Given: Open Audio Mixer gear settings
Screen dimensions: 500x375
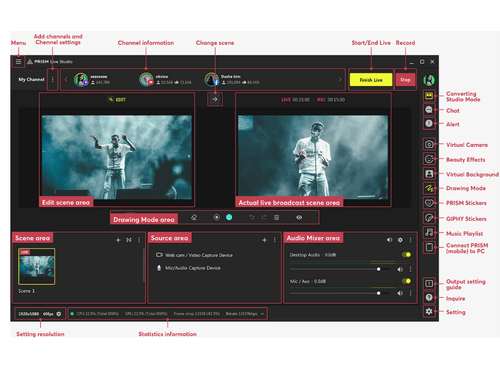Looking at the screenshot, I should coord(400,240).
